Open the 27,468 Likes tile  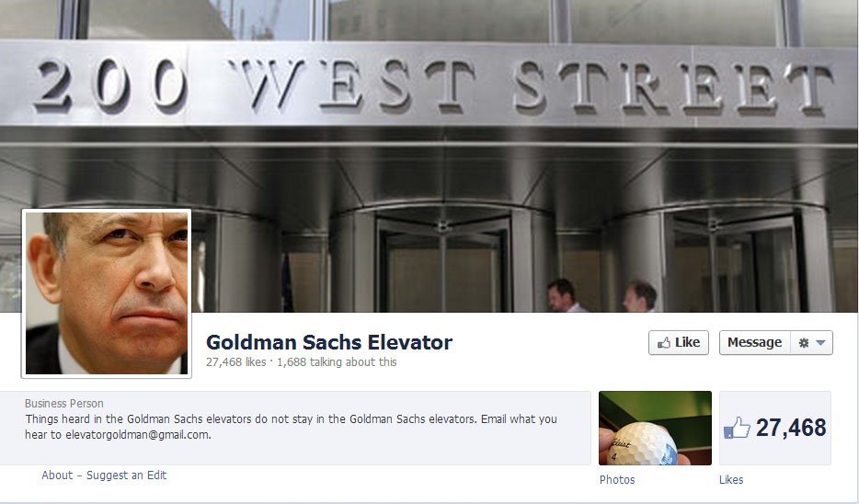pos(775,428)
